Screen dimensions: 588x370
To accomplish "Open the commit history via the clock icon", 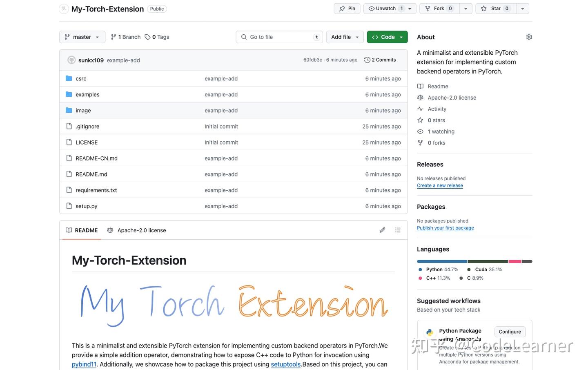I will (367, 60).
